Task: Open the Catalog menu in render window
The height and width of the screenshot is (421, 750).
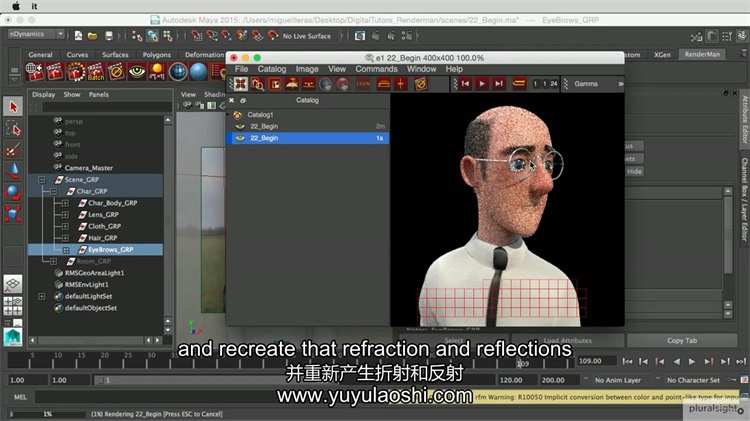Action: coord(272,69)
